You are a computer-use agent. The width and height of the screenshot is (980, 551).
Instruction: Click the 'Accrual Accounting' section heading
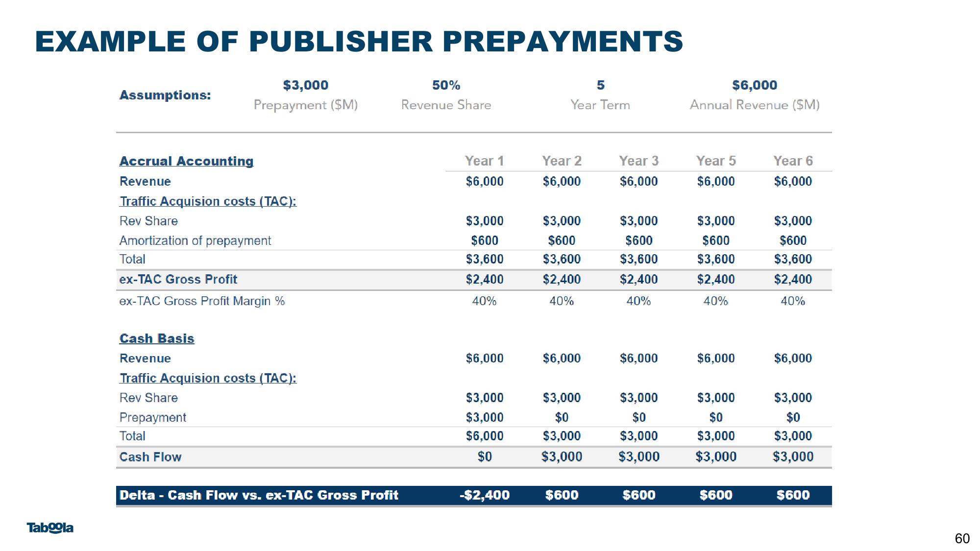tap(186, 161)
